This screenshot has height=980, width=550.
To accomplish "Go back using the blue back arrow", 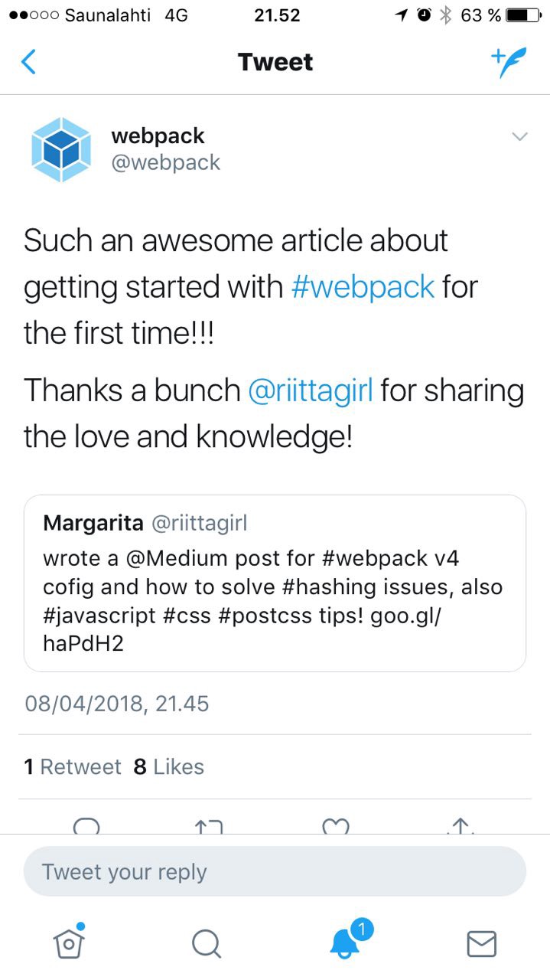I will [28, 62].
